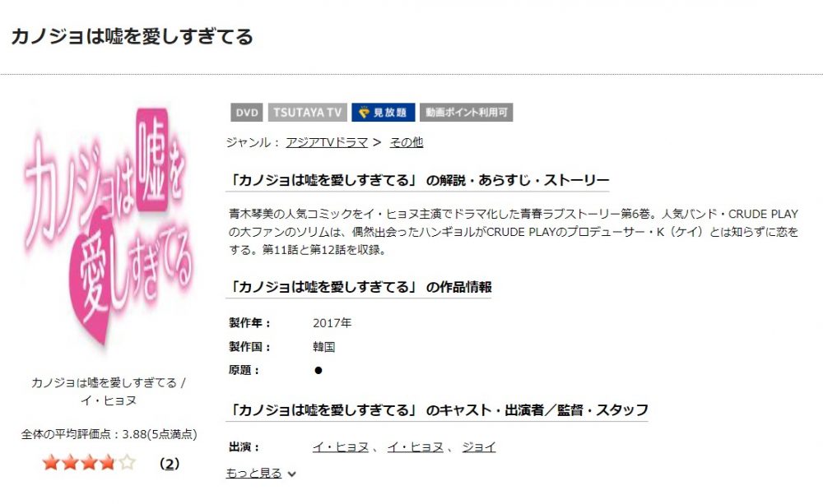
Task: Click the 解説・あらすじ・ストーリー section heading
Action: pos(418,180)
